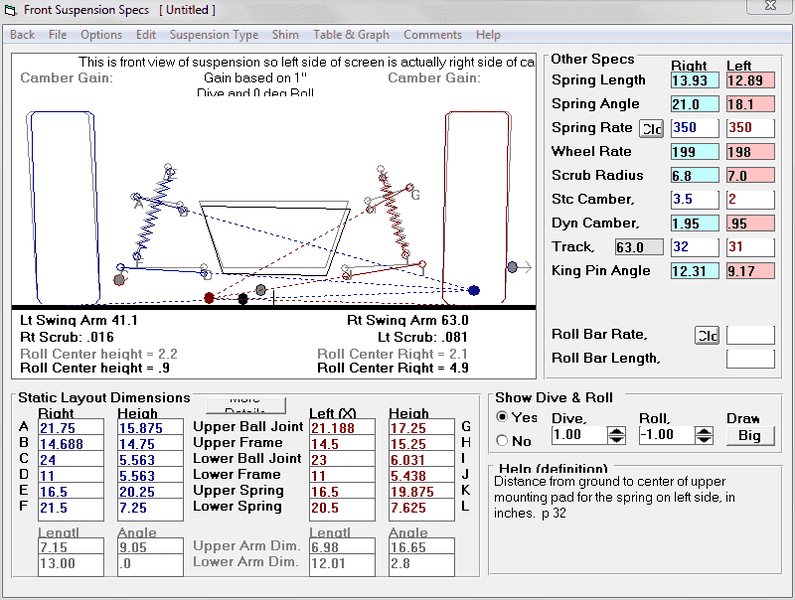Click Right Lower Spring height field 7.25
Image resolution: width=795 pixels, height=600 pixels.
click(x=150, y=508)
